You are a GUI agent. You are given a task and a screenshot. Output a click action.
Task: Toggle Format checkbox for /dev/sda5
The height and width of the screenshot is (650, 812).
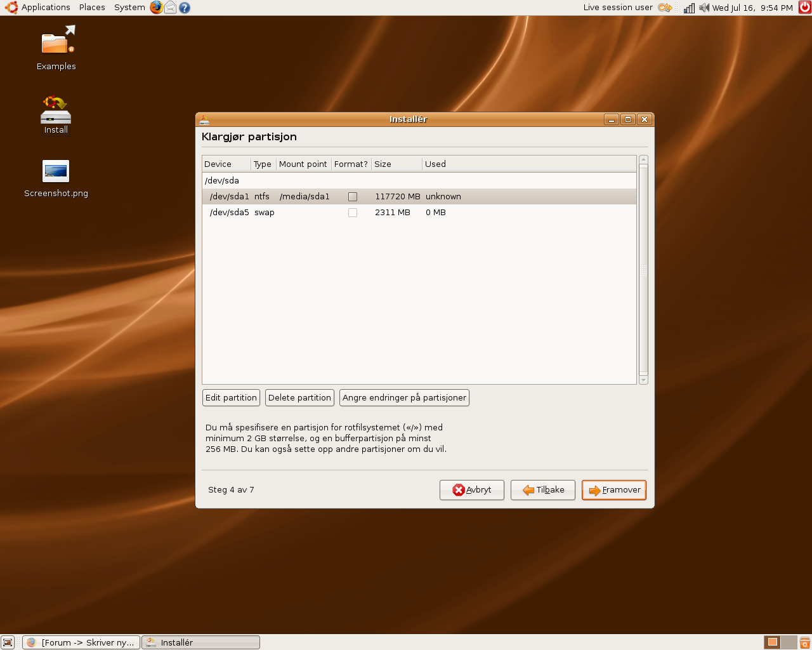tap(353, 213)
